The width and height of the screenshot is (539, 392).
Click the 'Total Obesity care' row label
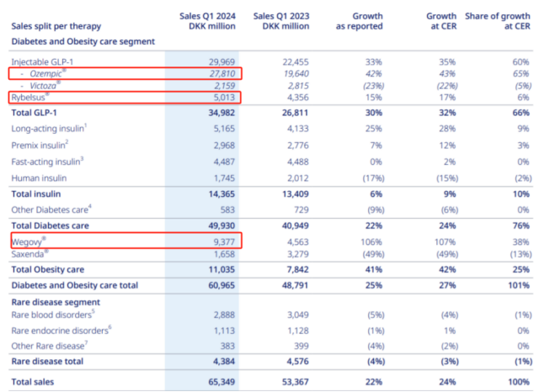(x=48, y=270)
